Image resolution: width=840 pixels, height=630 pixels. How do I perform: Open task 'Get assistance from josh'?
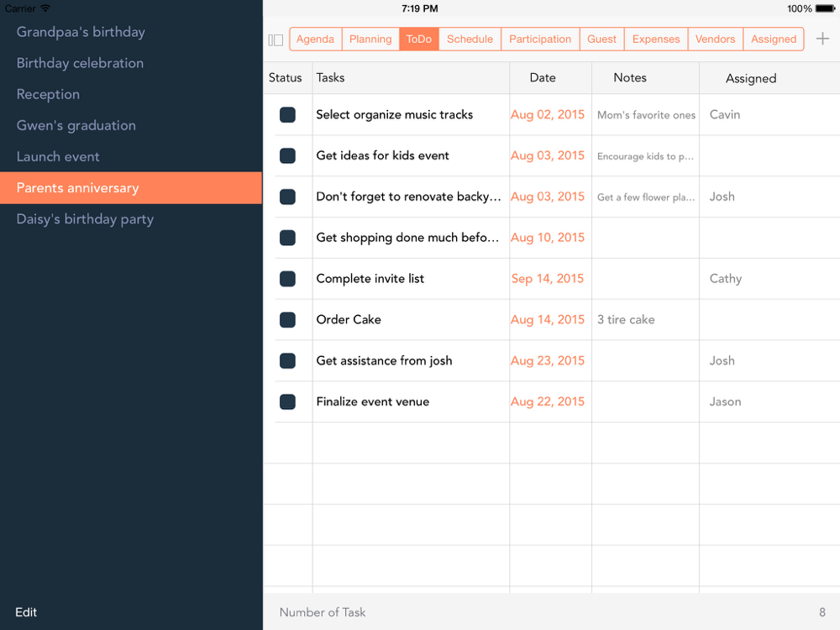[x=384, y=360]
